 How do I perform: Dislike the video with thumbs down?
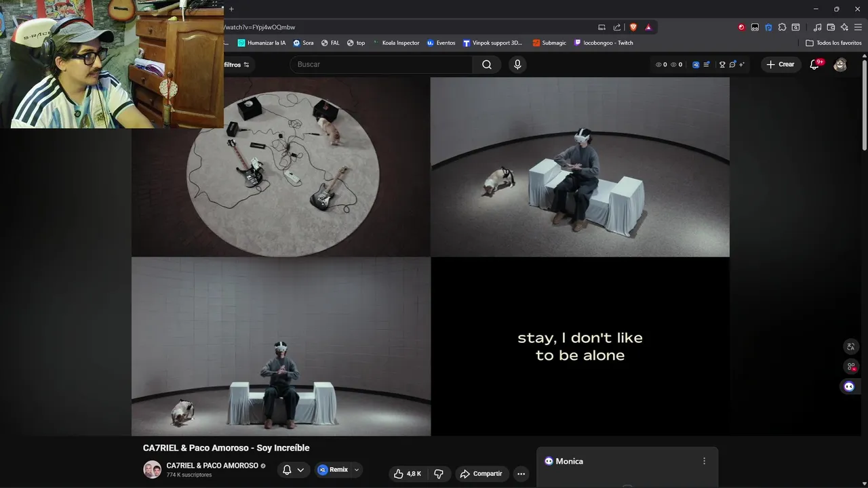438,474
